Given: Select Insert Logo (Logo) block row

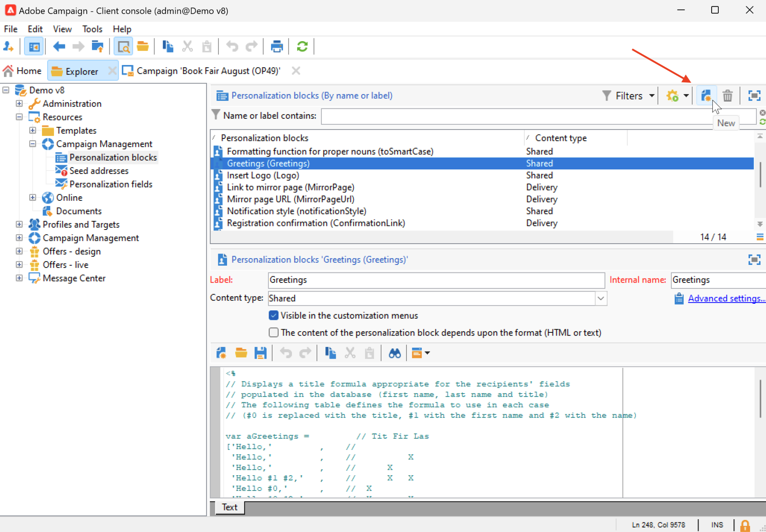Looking at the screenshot, I should point(263,175).
